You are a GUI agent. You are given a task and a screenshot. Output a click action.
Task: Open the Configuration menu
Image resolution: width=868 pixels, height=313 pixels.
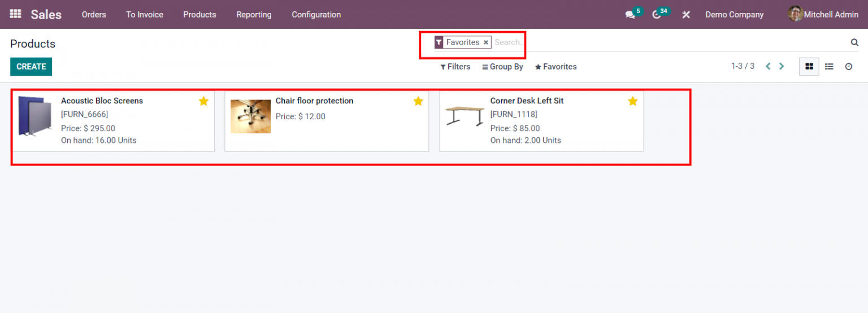[316, 15]
